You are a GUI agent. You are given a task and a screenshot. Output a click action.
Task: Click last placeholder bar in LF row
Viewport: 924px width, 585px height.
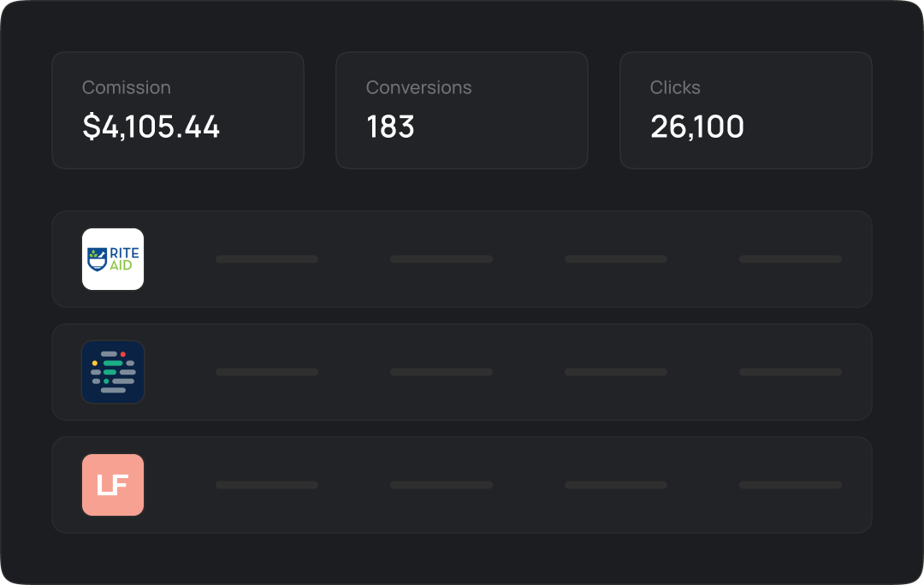point(791,485)
